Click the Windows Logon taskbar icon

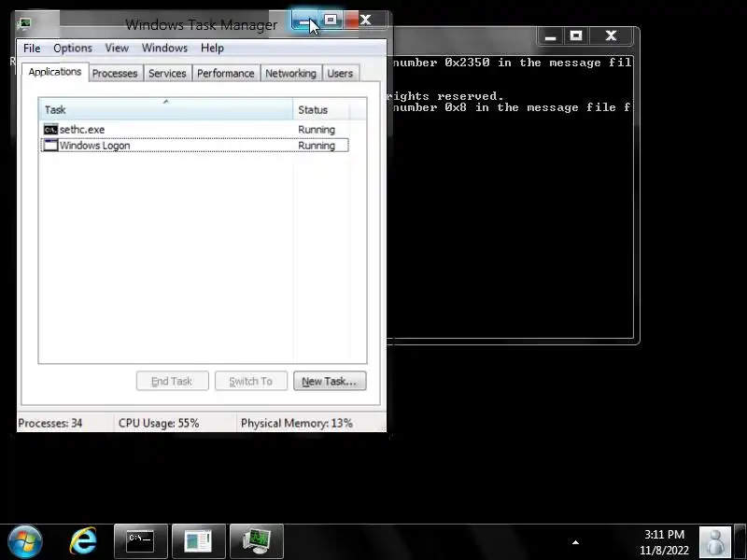pos(199,541)
